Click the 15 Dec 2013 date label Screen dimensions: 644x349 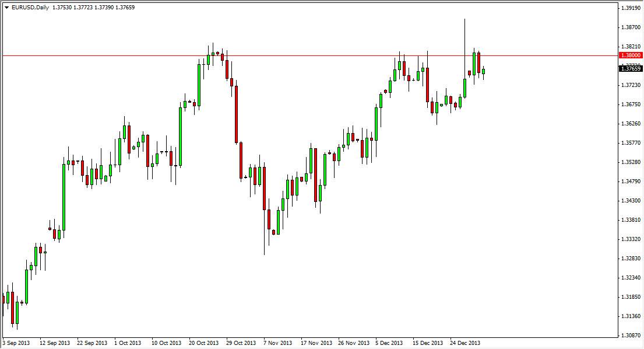[x=428, y=343]
